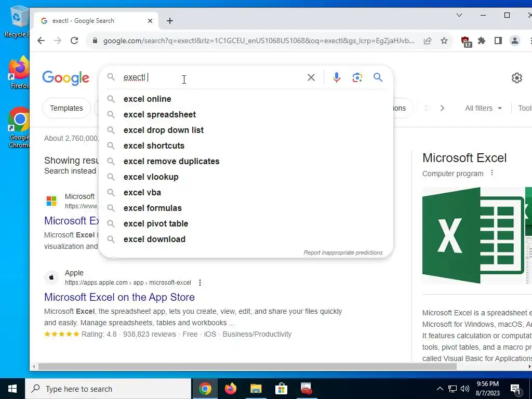Image resolution: width=532 pixels, height=399 pixels.
Task: Click the browser Back arrow
Action: 41,41
